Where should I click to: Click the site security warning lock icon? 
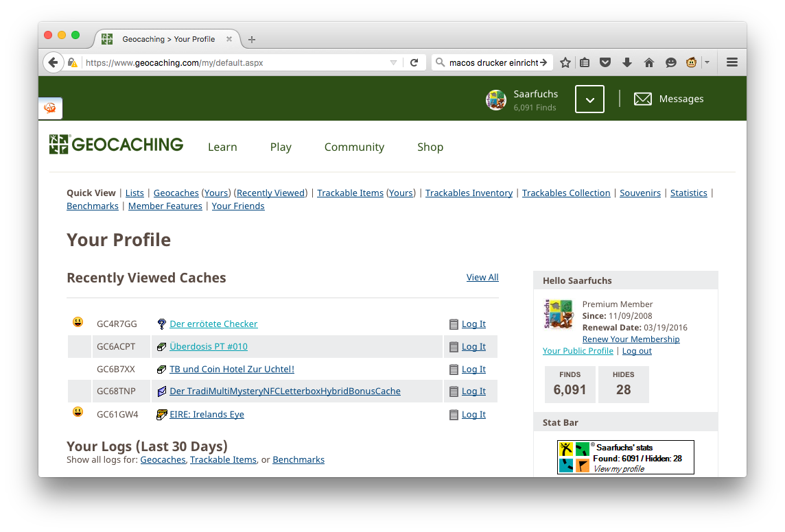73,62
